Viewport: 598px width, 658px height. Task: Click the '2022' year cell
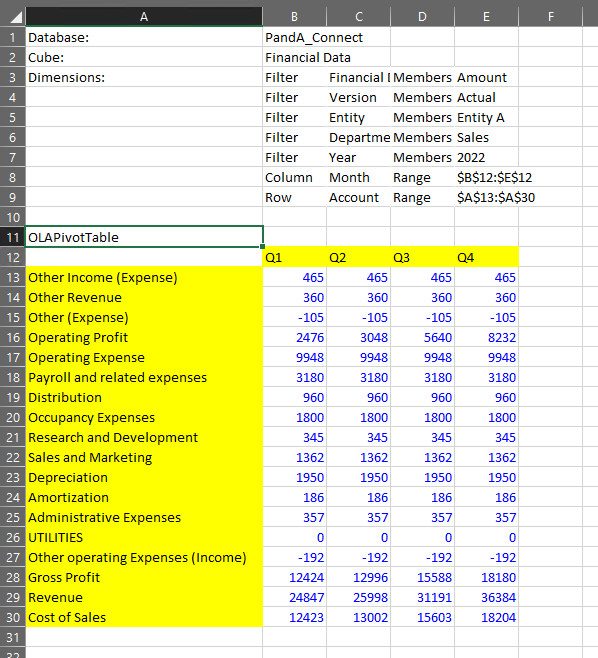click(x=486, y=157)
